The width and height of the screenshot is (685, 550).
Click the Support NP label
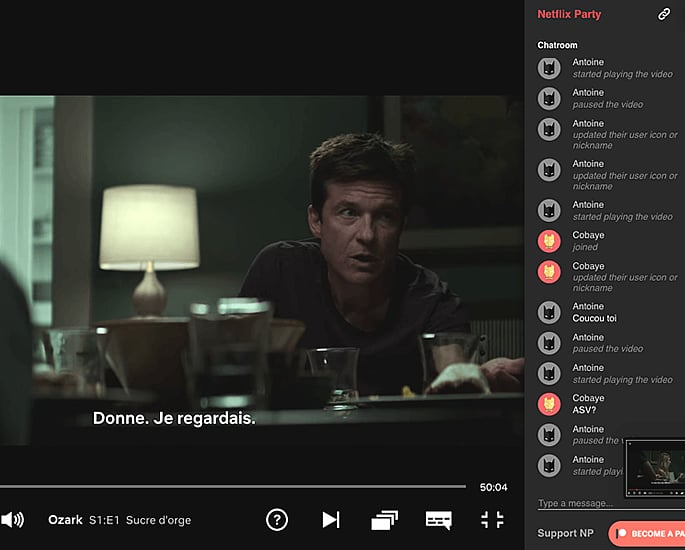pos(565,533)
